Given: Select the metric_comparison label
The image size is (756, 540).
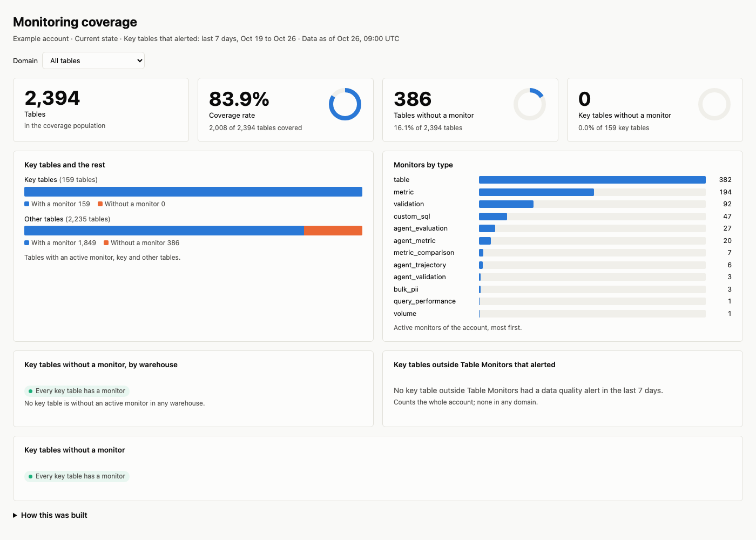Looking at the screenshot, I should tap(424, 253).
